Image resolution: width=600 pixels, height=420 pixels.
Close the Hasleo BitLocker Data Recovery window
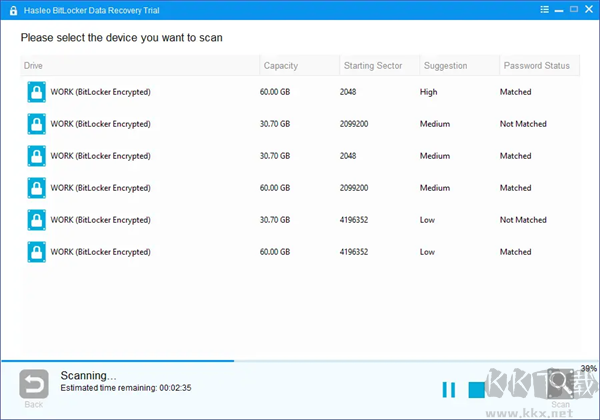589,9
